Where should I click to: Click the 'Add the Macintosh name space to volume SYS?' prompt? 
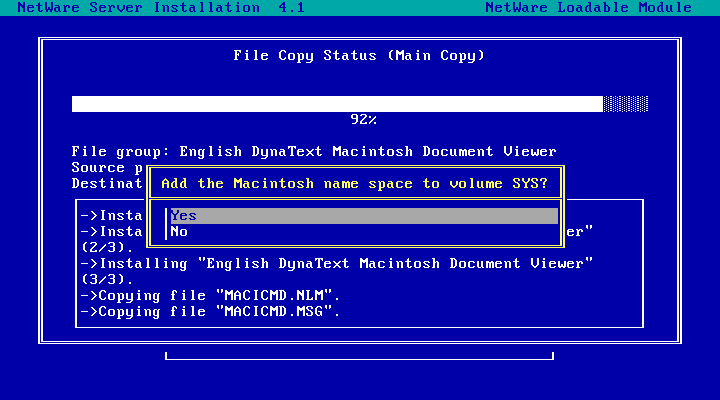tap(354, 184)
